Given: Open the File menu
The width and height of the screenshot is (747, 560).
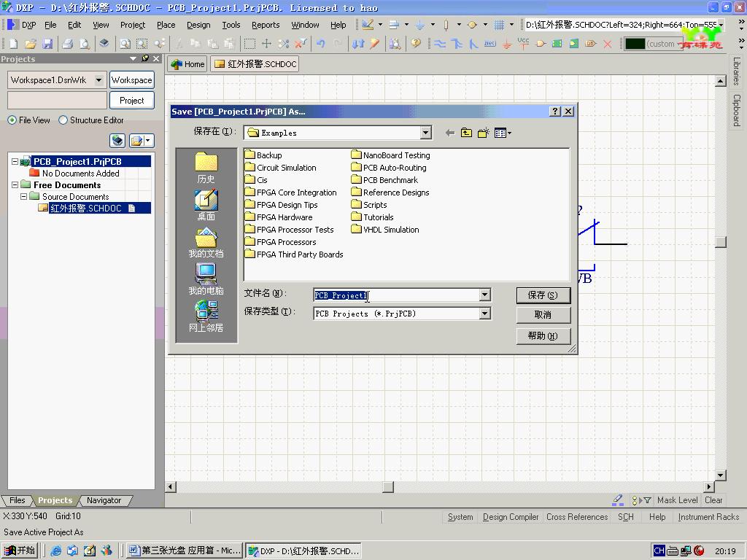Looking at the screenshot, I should 50,25.
